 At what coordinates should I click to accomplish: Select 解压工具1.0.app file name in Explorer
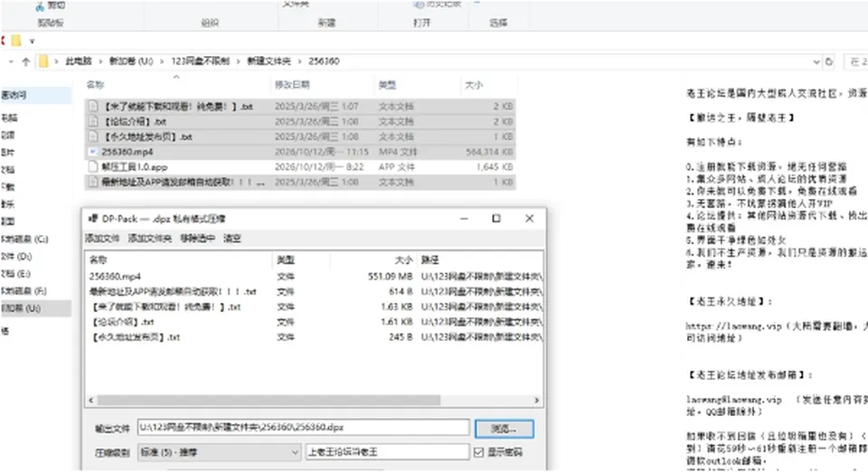click(x=135, y=166)
